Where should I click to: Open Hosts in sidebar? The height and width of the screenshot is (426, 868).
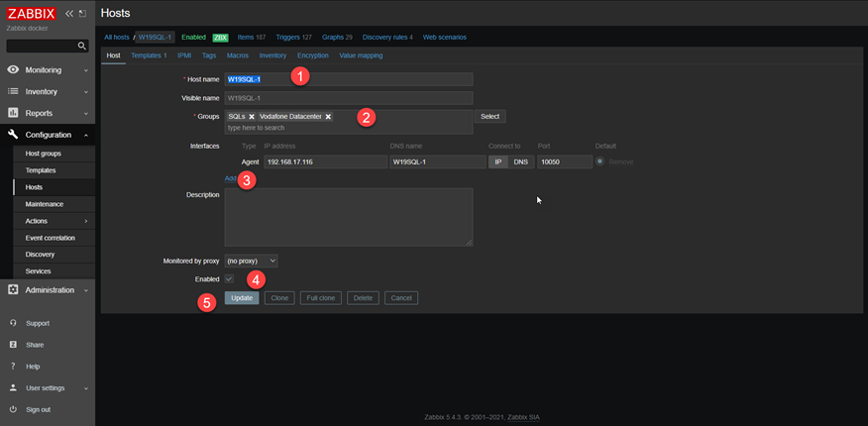[x=34, y=187]
